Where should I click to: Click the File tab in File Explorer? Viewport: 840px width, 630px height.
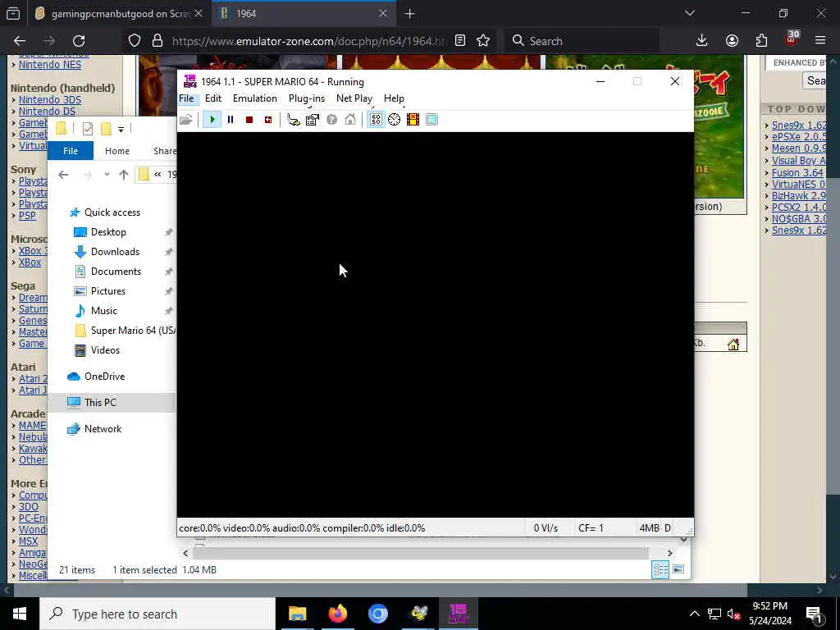(71, 151)
